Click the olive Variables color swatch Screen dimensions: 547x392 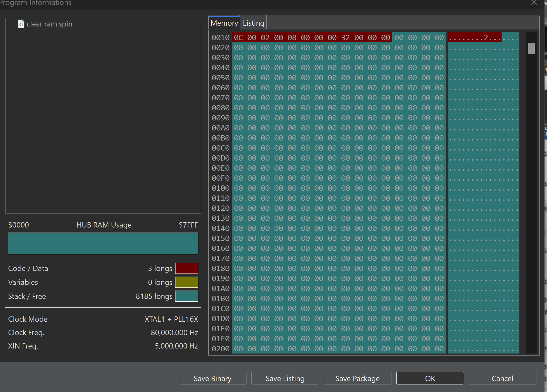[187, 282]
